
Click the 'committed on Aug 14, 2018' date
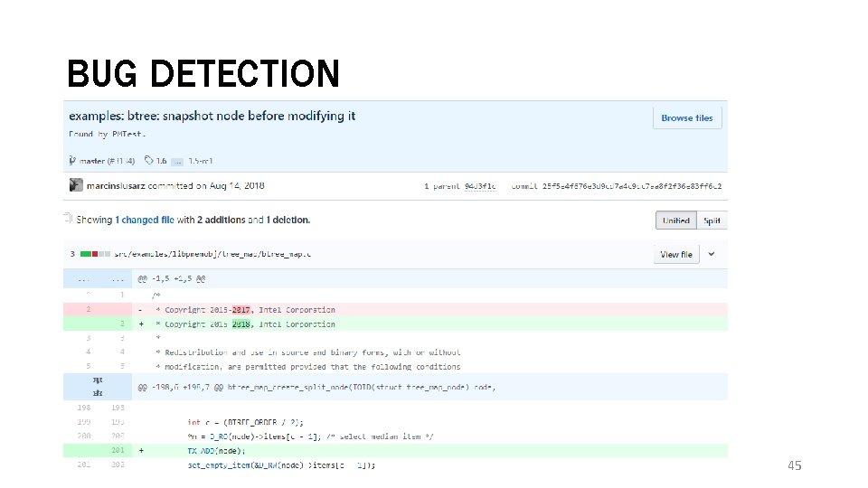[206, 186]
